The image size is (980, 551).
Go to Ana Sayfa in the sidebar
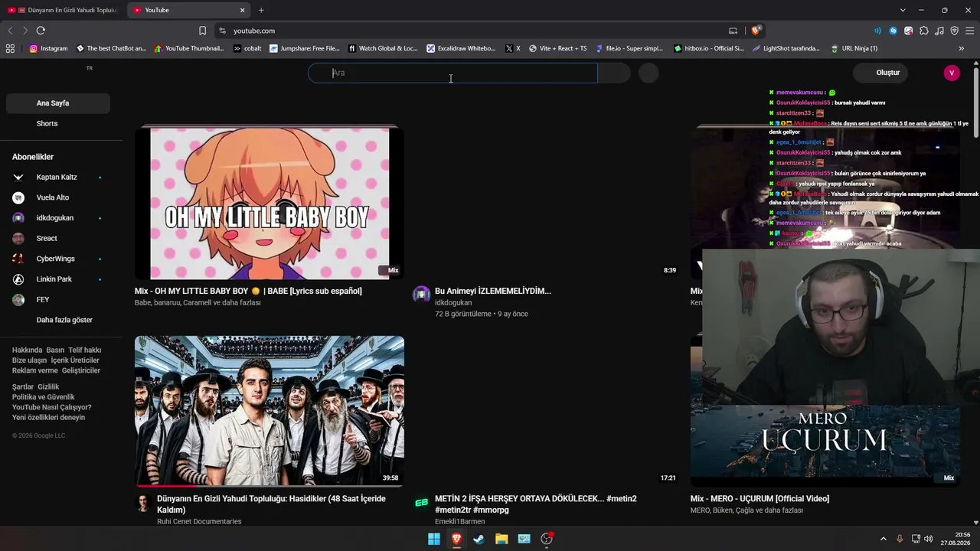coord(58,103)
